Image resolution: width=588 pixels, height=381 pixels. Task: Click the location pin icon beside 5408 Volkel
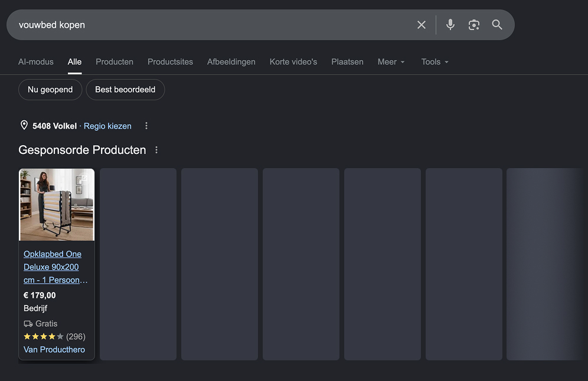point(24,126)
